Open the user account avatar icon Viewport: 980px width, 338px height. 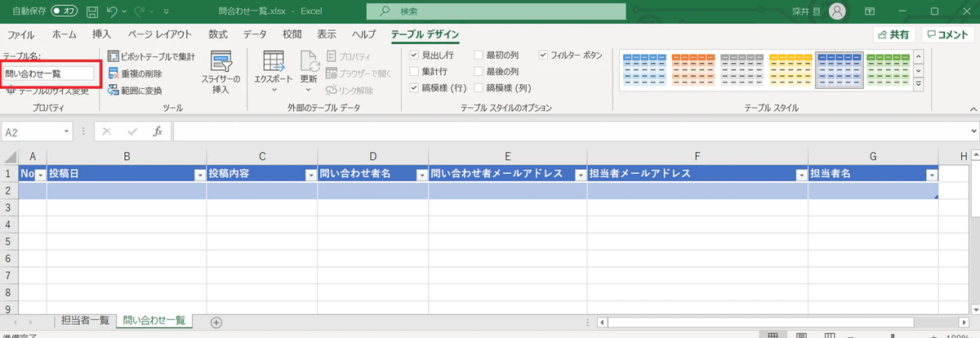pos(837,11)
